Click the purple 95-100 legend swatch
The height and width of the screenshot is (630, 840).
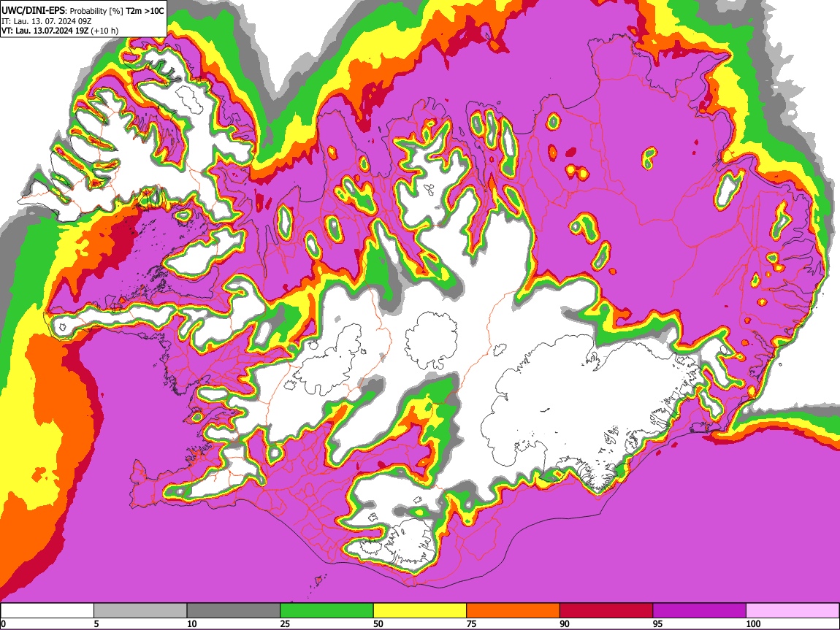coord(700,610)
